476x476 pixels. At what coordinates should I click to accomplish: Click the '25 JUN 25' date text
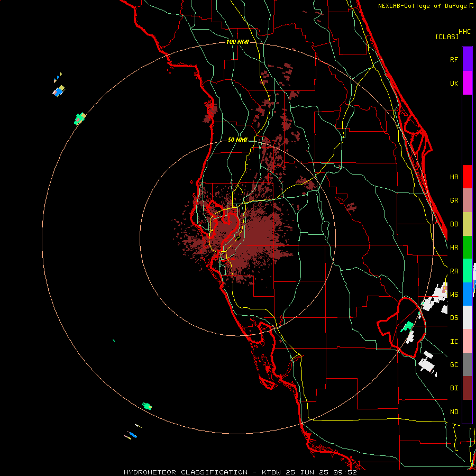307,472
